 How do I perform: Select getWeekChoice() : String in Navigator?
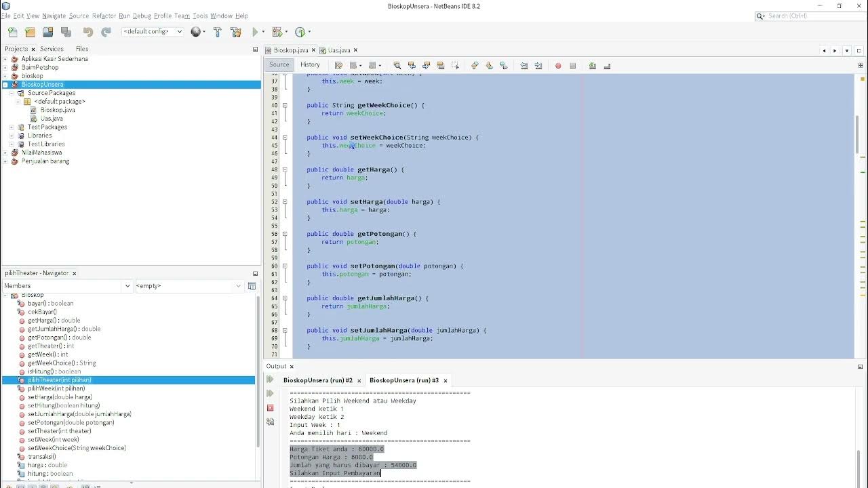pyautogui.click(x=62, y=363)
